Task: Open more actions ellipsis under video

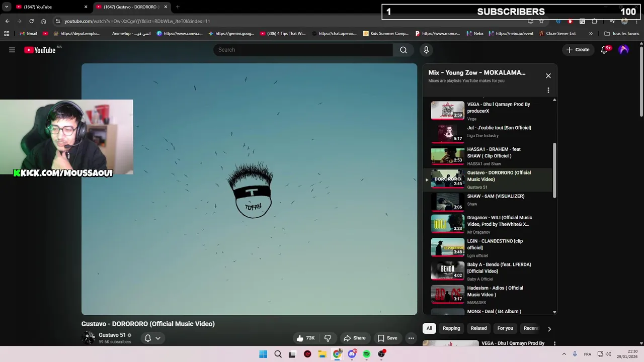Action: 411,338
